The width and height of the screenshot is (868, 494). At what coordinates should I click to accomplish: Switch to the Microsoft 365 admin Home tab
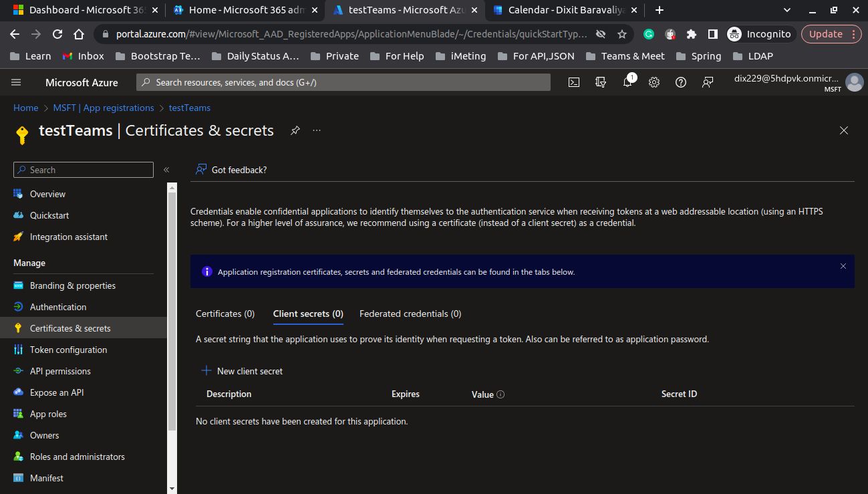[x=245, y=10]
